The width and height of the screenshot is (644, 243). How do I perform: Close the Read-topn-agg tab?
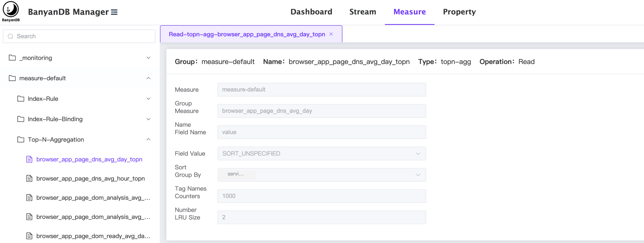(331, 34)
